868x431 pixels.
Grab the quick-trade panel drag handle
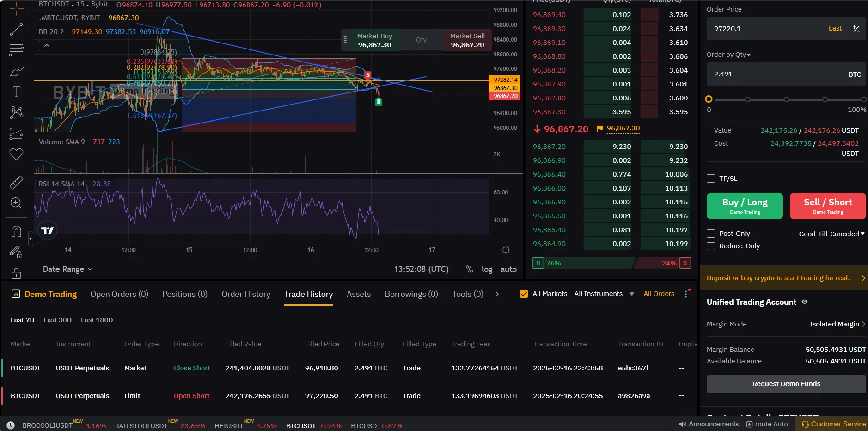click(345, 40)
